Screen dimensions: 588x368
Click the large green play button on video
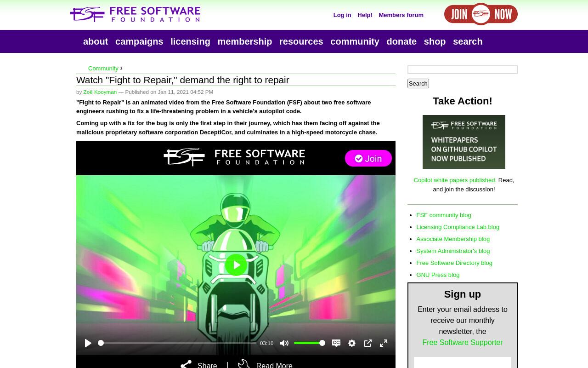click(x=236, y=265)
